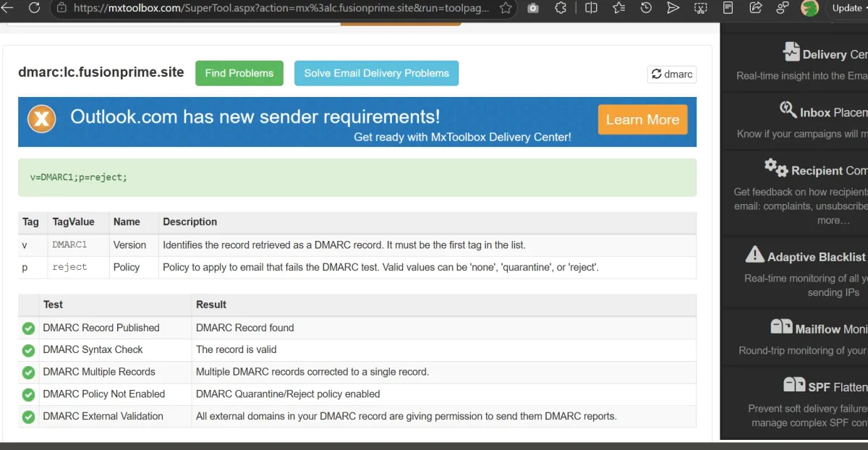Click green check for DMARC Multiple Records

28,373
